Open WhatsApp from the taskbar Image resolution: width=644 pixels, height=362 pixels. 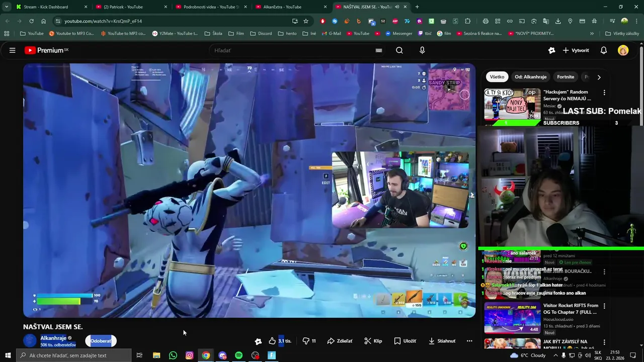coord(173,355)
